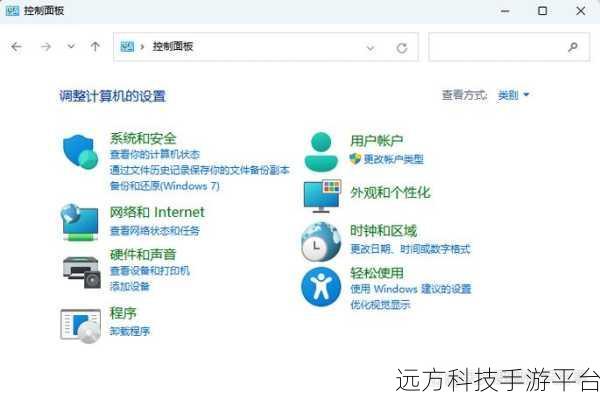The width and height of the screenshot is (600, 399).
Task: Click 更改日期、时间或数字格式 link
Action: (x=410, y=249)
